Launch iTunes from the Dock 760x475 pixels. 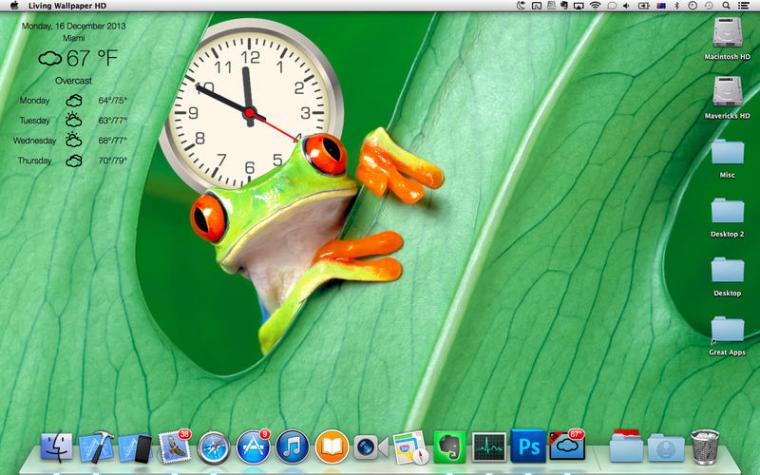click(292, 447)
